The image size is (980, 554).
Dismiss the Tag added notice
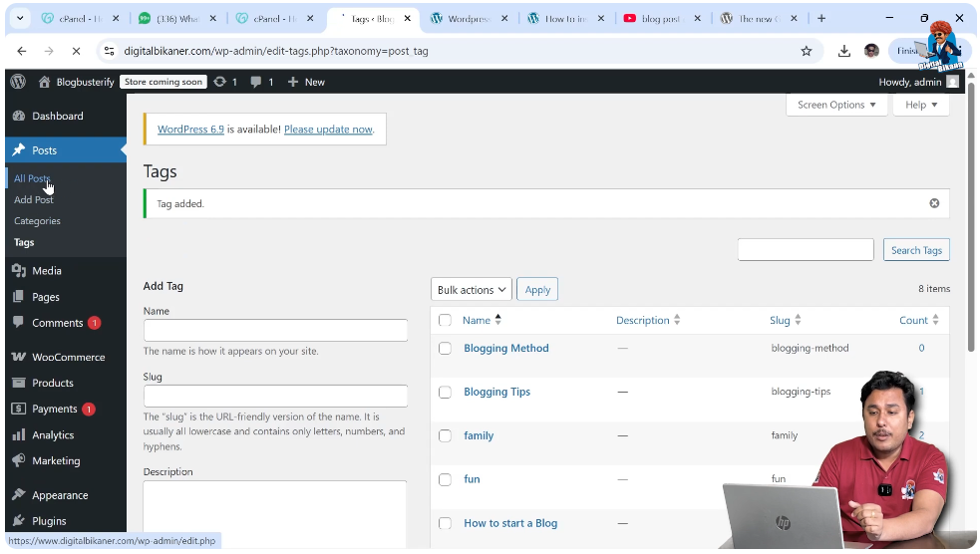pos(934,203)
